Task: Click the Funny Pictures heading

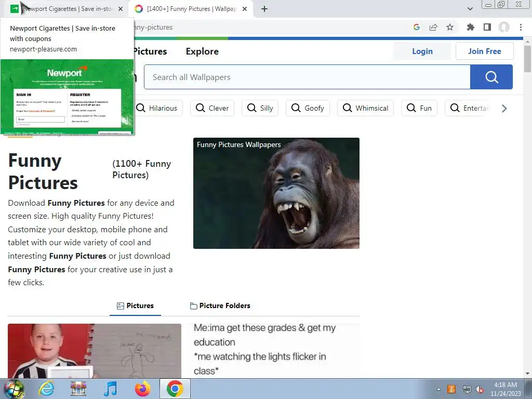Action: 43,171
